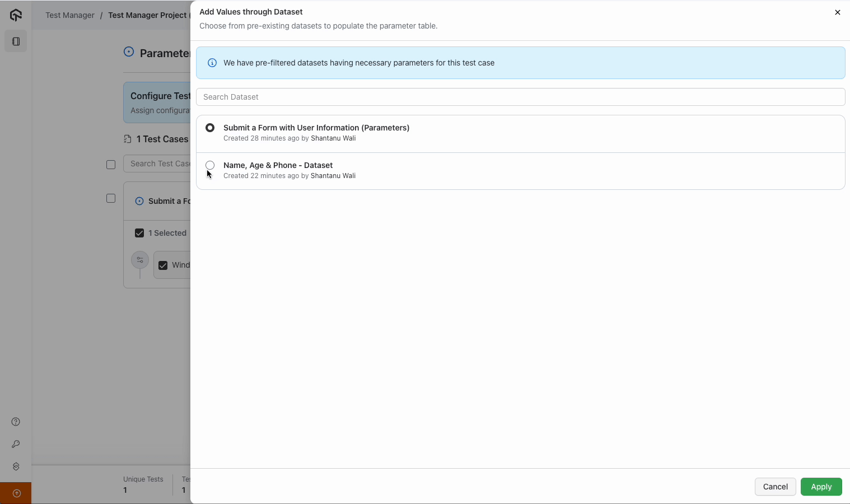Click the info icon in the blue banner
Viewport: 850px width, 504px height.
[212, 63]
